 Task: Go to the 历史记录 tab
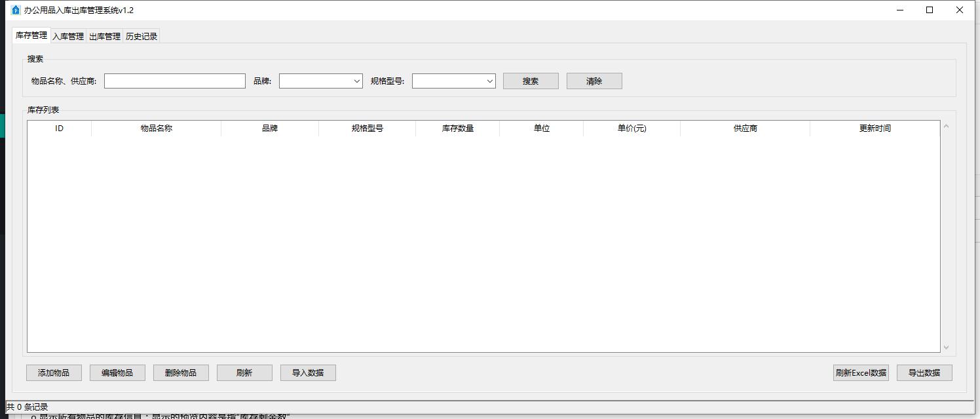click(141, 37)
